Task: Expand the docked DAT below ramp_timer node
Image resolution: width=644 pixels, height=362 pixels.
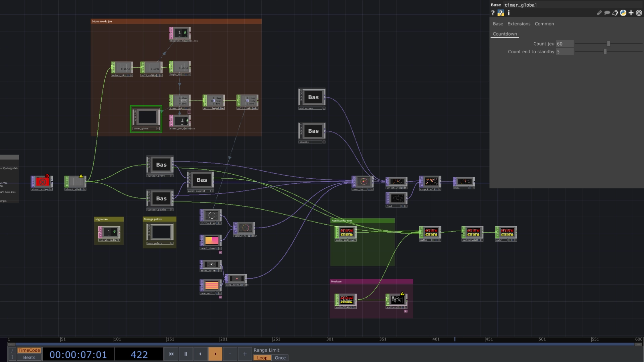Action: coord(220,252)
